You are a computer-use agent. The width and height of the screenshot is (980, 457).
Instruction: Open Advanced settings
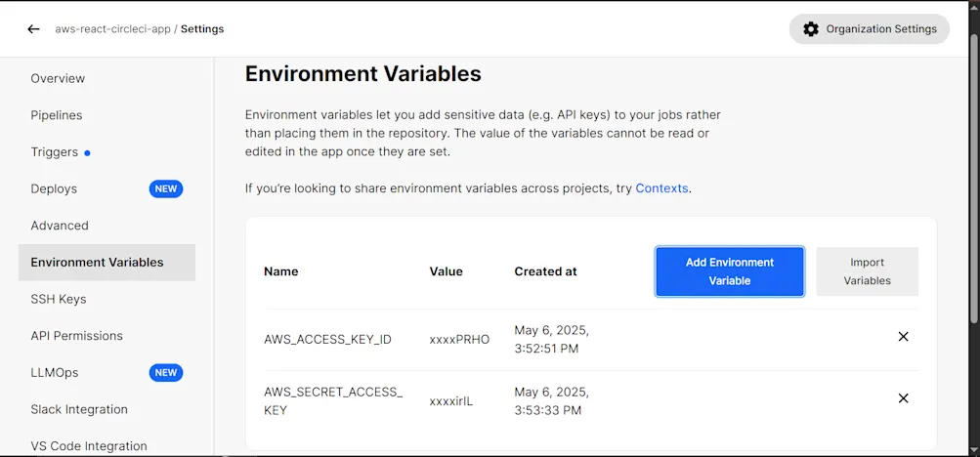click(60, 226)
